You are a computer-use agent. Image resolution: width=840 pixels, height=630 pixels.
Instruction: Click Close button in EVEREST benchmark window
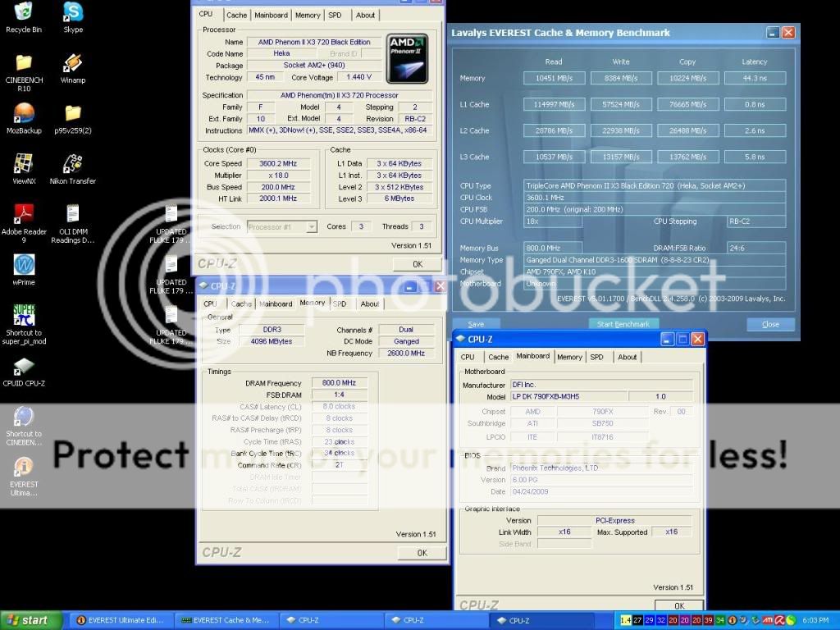770,324
